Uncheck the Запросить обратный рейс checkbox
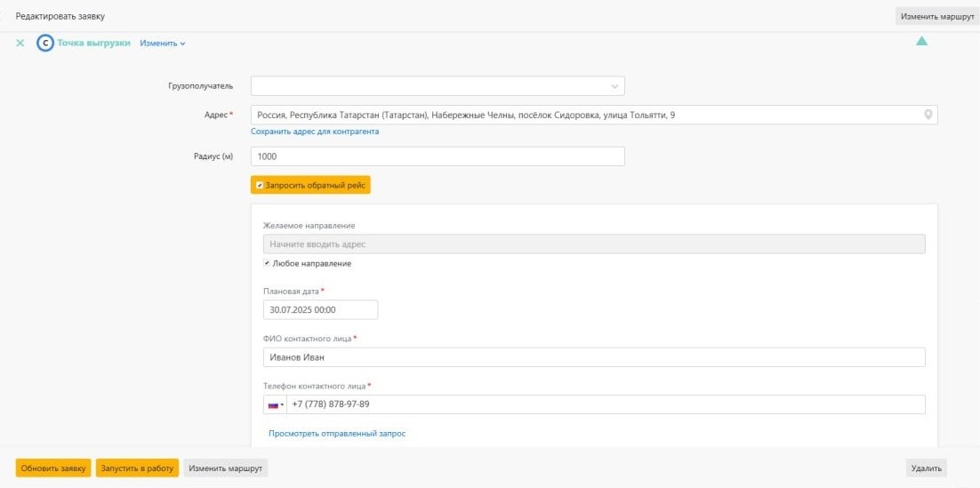 tap(259, 185)
